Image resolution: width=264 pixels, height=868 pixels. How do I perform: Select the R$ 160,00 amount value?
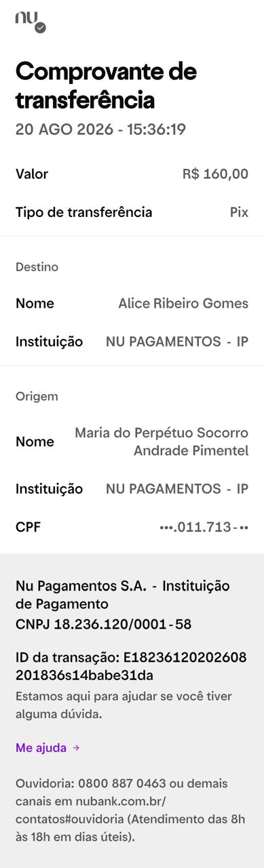[x=215, y=174]
